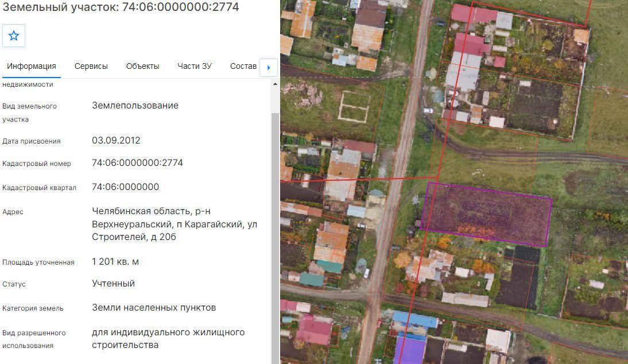
Task: Click the Дата присвоения label
Action: point(31,141)
